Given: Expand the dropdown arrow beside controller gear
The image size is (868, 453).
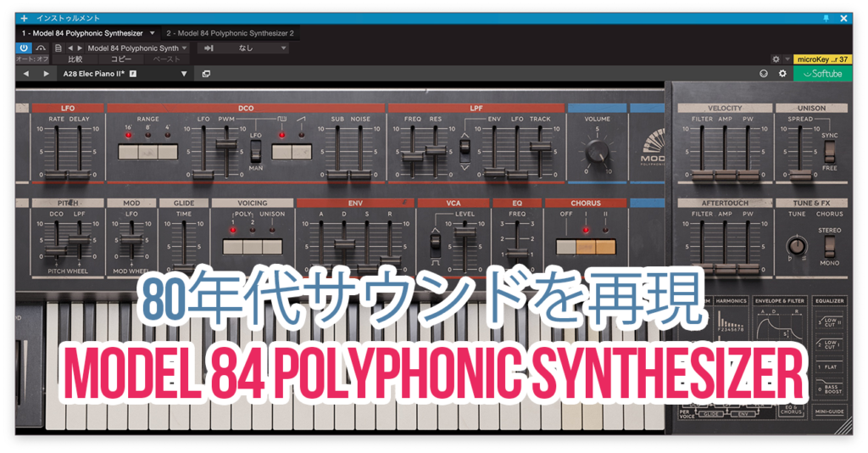Looking at the screenshot, I should click(787, 59).
